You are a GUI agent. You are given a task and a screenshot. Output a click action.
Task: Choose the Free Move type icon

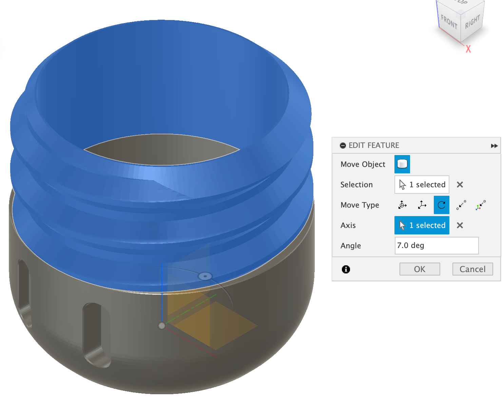coord(403,205)
